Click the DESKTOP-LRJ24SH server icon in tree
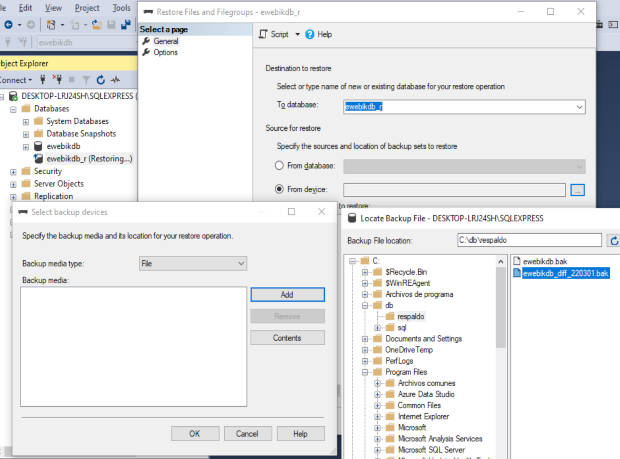The width and height of the screenshot is (620, 459). 13,96
